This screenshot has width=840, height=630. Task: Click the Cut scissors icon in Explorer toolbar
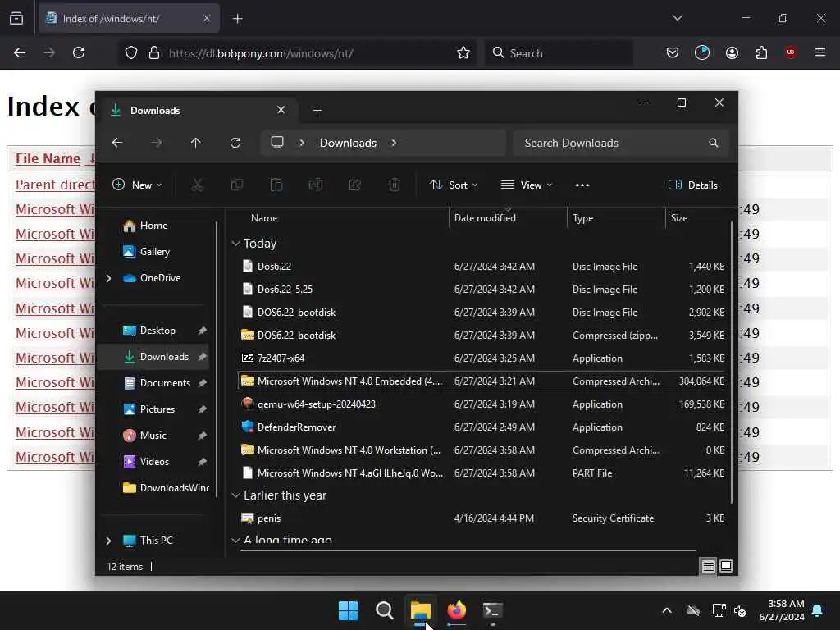(197, 185)
